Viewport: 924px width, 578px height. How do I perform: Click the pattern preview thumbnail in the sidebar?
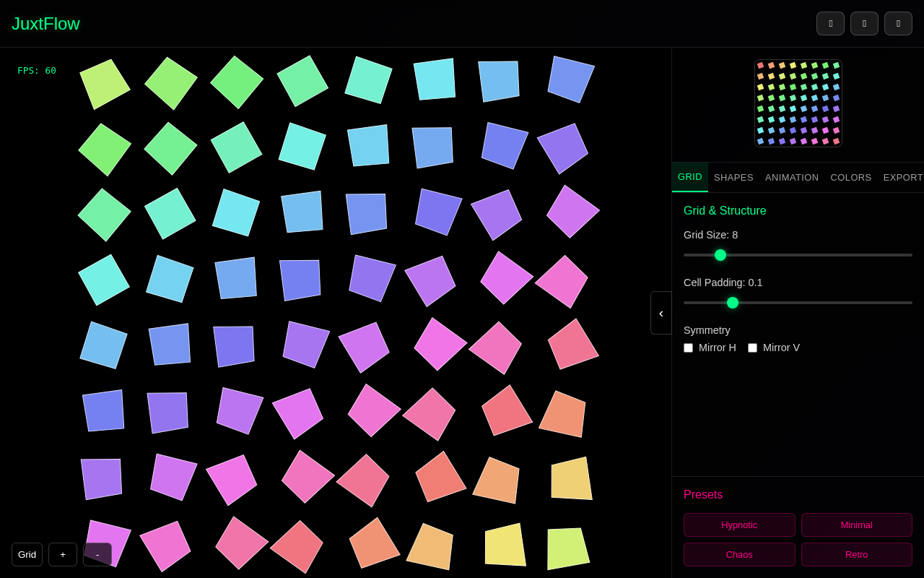(798, 103)
